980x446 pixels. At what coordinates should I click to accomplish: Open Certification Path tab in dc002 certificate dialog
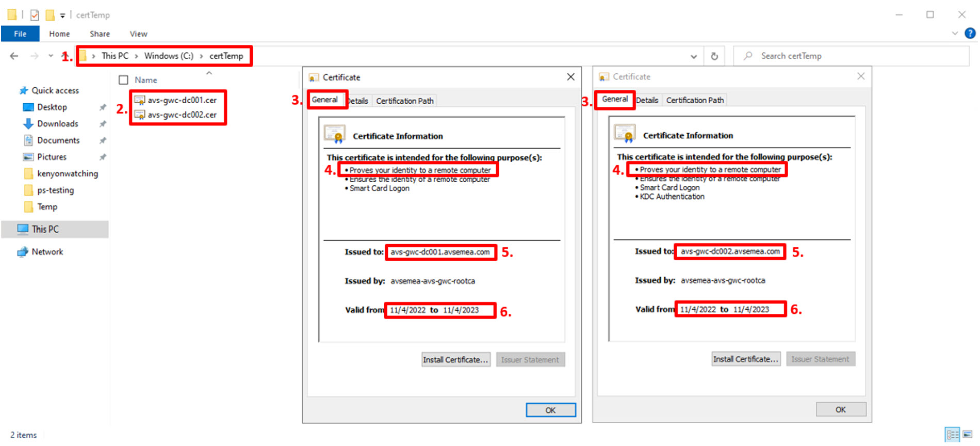click(x=695, y=100)
